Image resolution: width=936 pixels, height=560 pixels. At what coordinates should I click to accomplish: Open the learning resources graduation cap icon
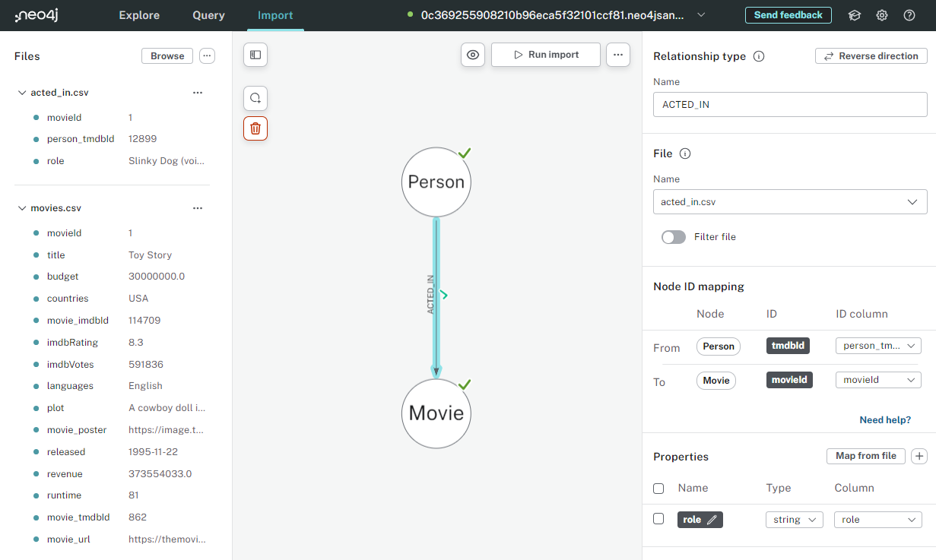(854, 14)
